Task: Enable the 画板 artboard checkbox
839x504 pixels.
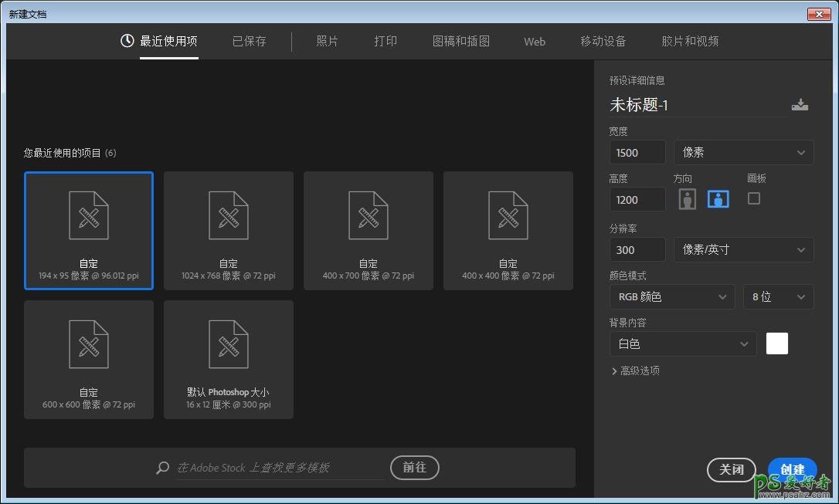Action: pos(754,198)
